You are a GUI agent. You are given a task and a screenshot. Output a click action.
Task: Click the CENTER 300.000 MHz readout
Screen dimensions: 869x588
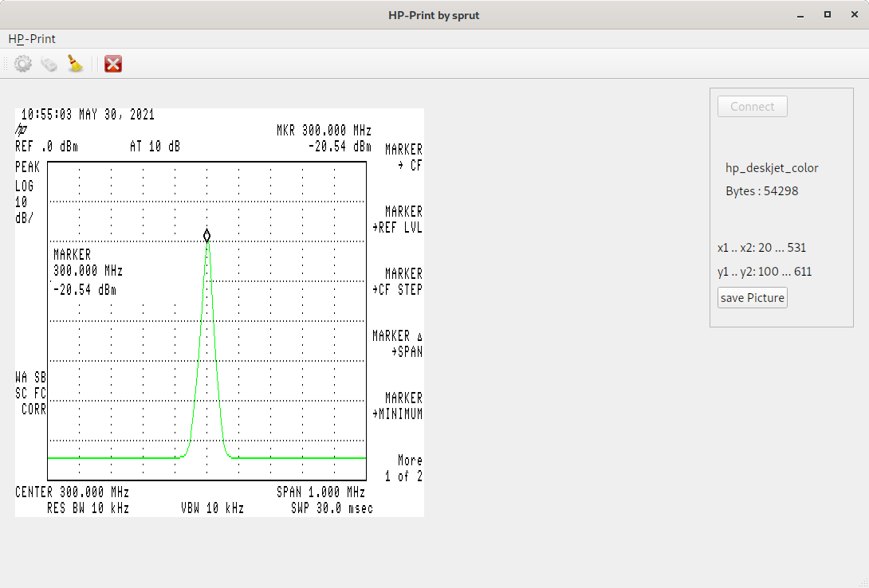click(x=73, y=492)
